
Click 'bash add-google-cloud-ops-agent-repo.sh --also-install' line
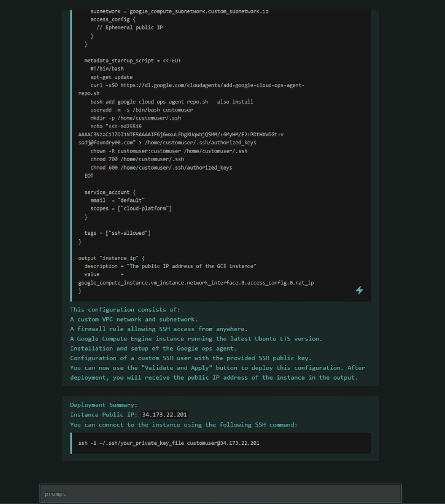(172, 101)
